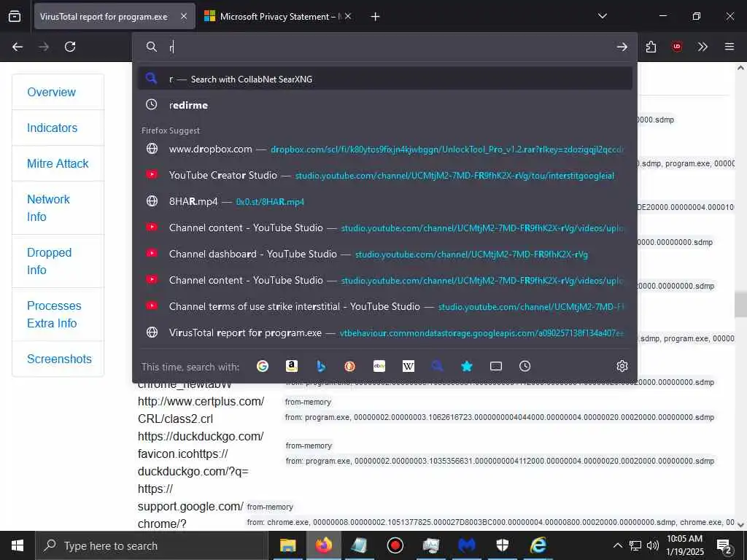The height and width of the screenshot is (560, 747).
Task: Search this time with eBay
Action: (379, 366)
